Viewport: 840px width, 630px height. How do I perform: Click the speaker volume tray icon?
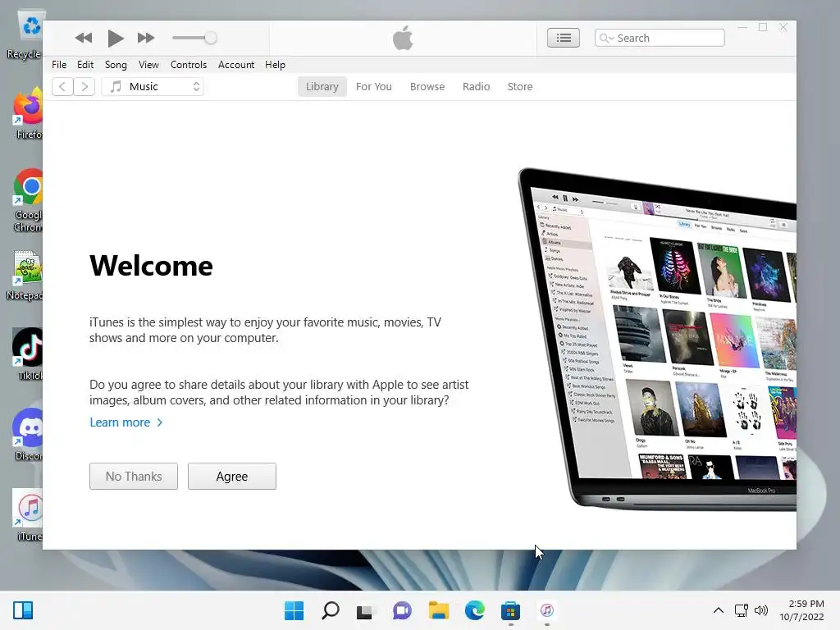(761, 610)
